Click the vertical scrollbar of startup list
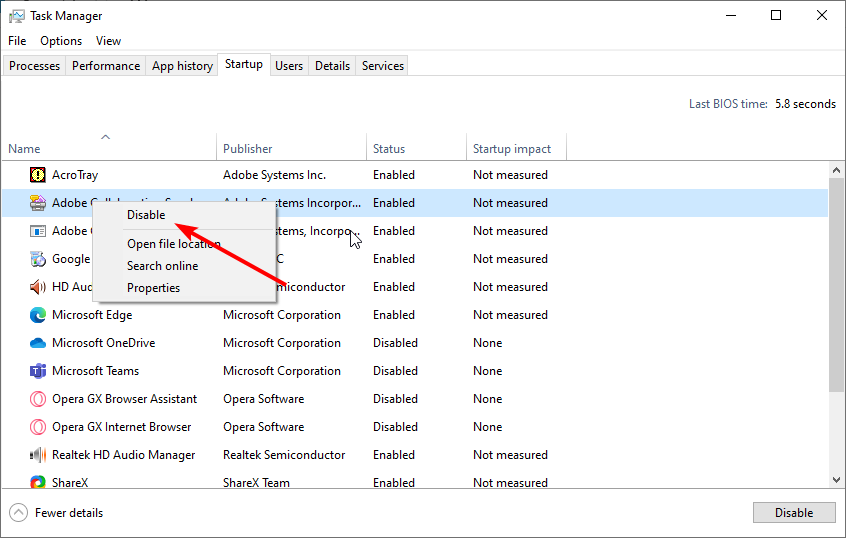This screenshot has height=538, width=846. tap(836, 300)
